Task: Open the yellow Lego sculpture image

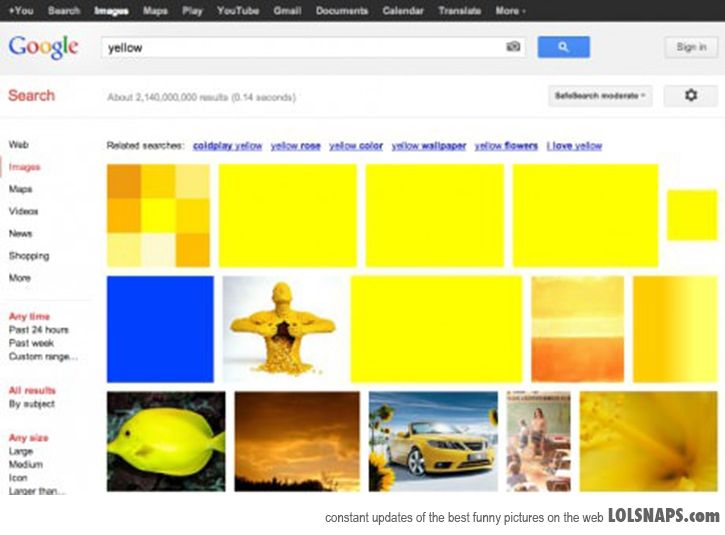Action: (279, 329)
